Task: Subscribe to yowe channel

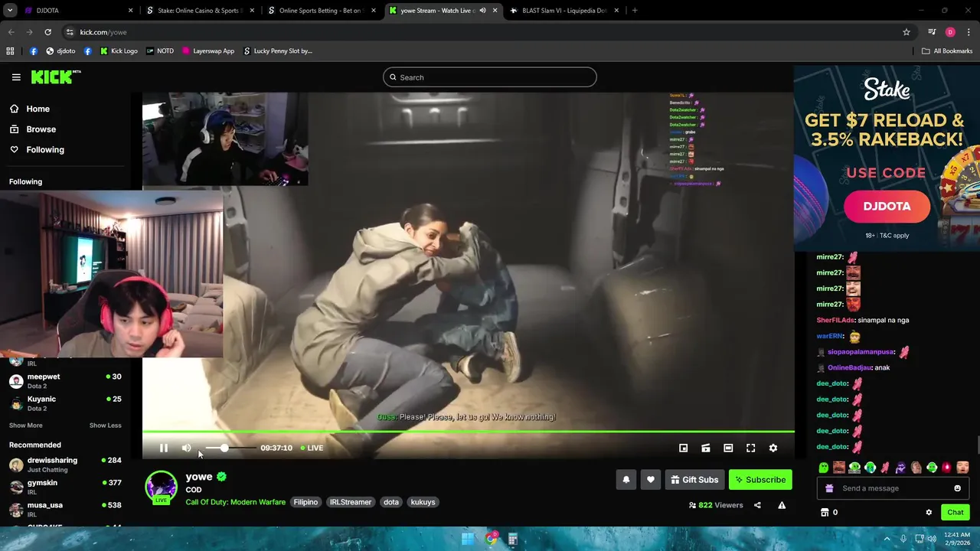Action: pos(760,480)
